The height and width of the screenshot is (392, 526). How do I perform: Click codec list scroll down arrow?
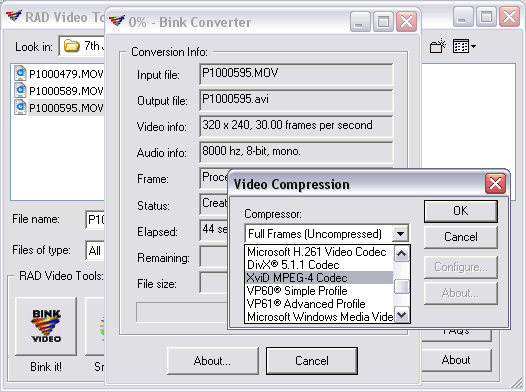pos(402,315)
